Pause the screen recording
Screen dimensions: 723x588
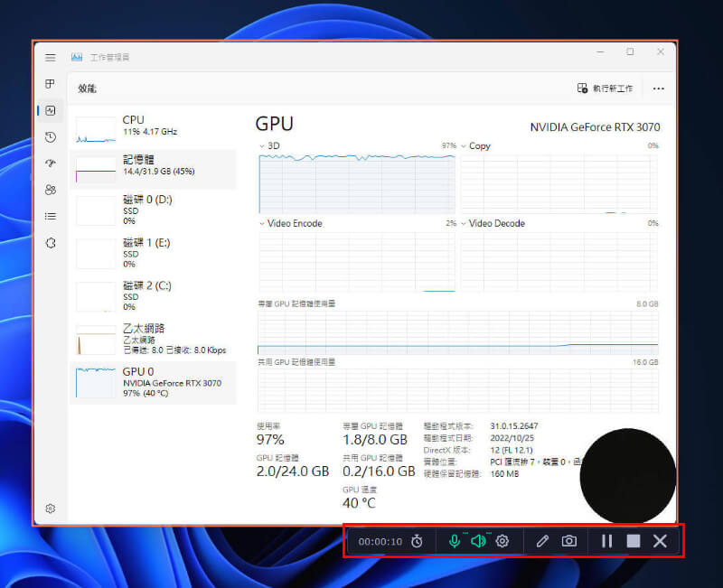coord(606,541)
